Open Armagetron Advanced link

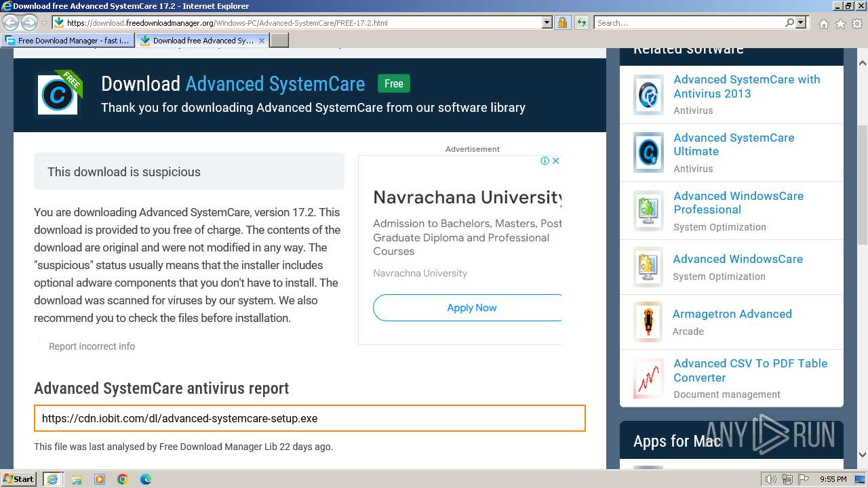(732, 314)
